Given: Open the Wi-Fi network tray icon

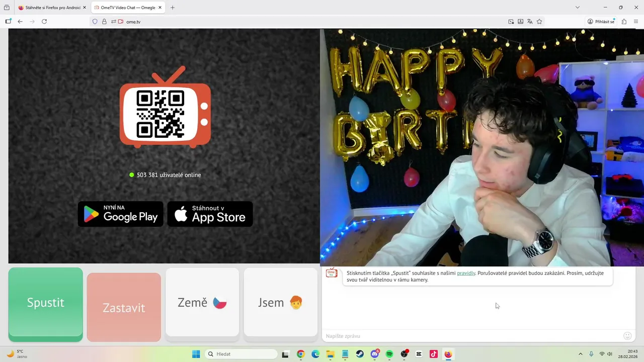Looking at the screenshot, I should click(602, 354).
